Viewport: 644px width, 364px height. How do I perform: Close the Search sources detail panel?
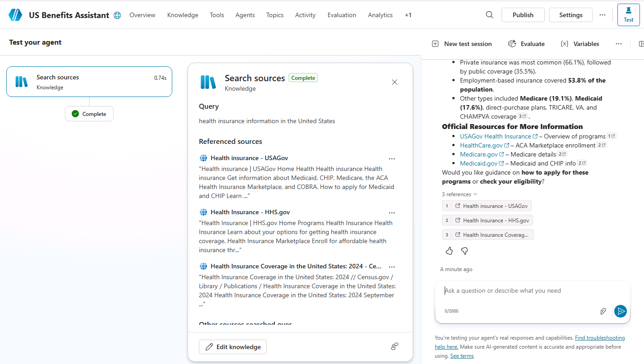[395, 82]
